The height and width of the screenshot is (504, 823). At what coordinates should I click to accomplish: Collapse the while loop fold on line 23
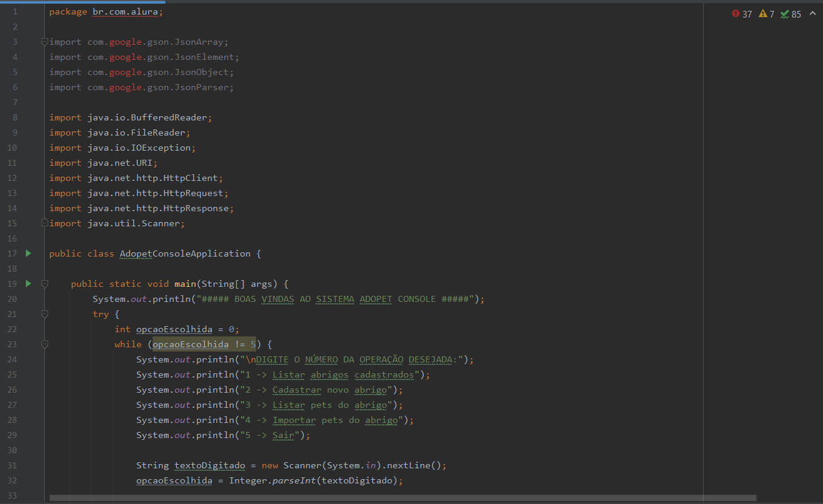pyautogui.click(x=44, y=344)
